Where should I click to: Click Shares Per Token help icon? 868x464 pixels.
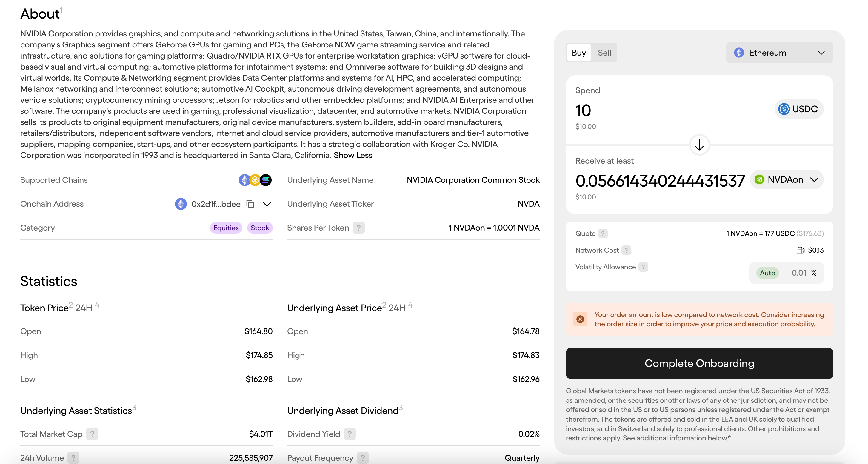[358, 228]
